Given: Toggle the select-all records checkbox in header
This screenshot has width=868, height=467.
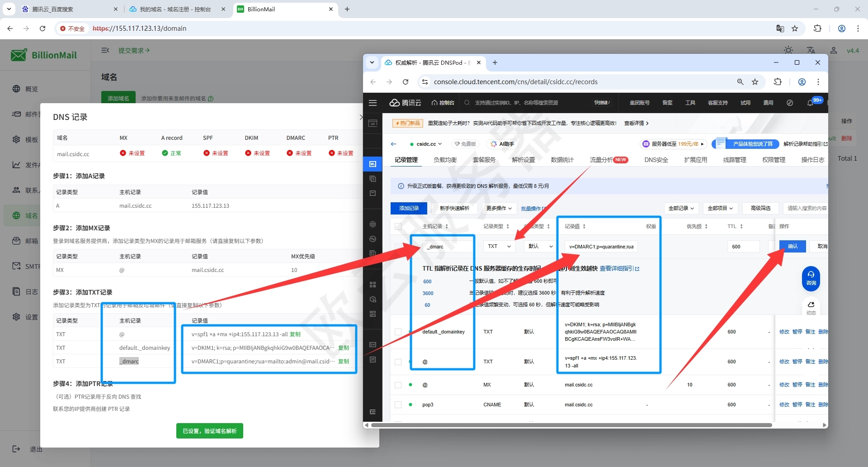Looking at the screenshot, I should (x=398, y=226).
